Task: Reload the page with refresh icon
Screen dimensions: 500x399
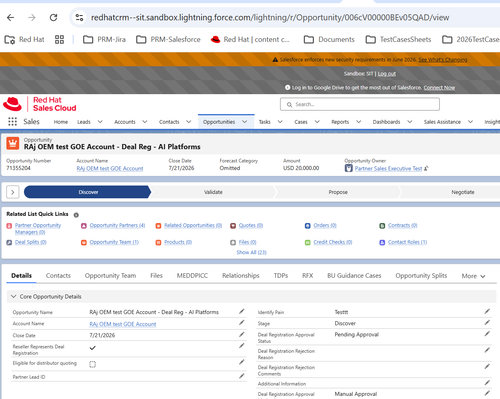Action: tap(53, 17)
